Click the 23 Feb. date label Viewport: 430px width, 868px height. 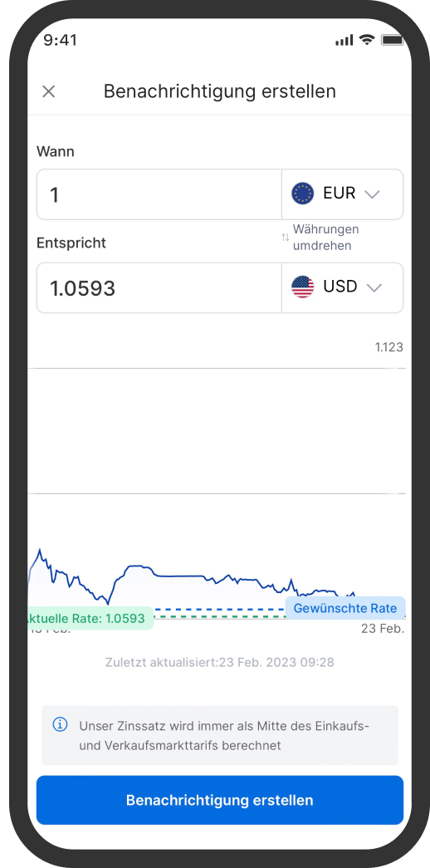[x=383, y=630]
